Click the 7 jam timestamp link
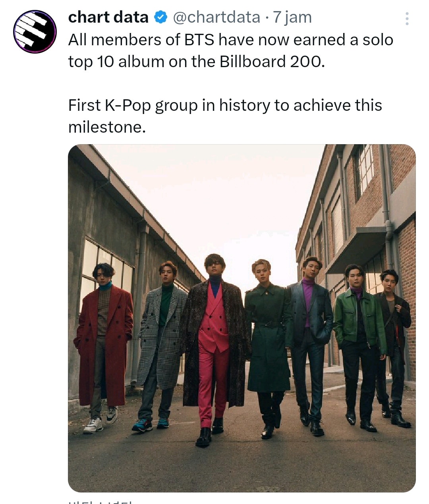Screen dimensions: 429x504 (291, 17)
